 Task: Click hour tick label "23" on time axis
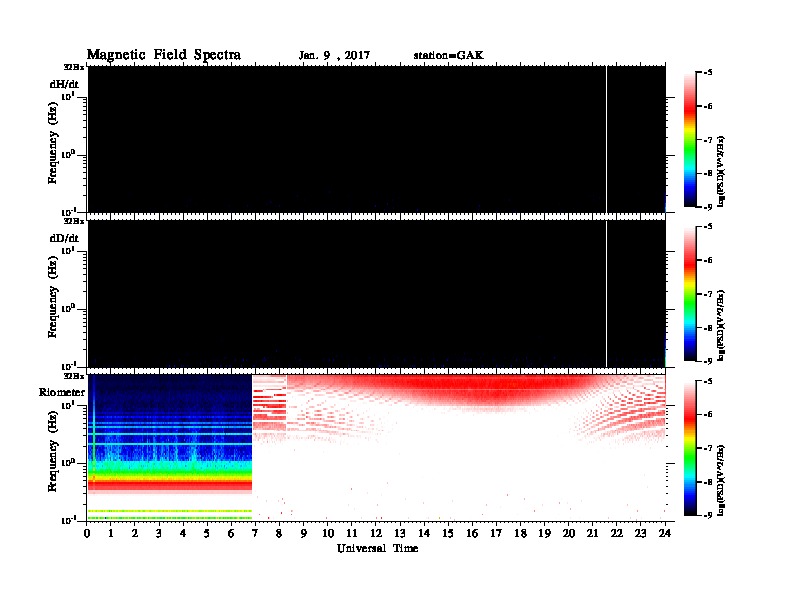641,534
